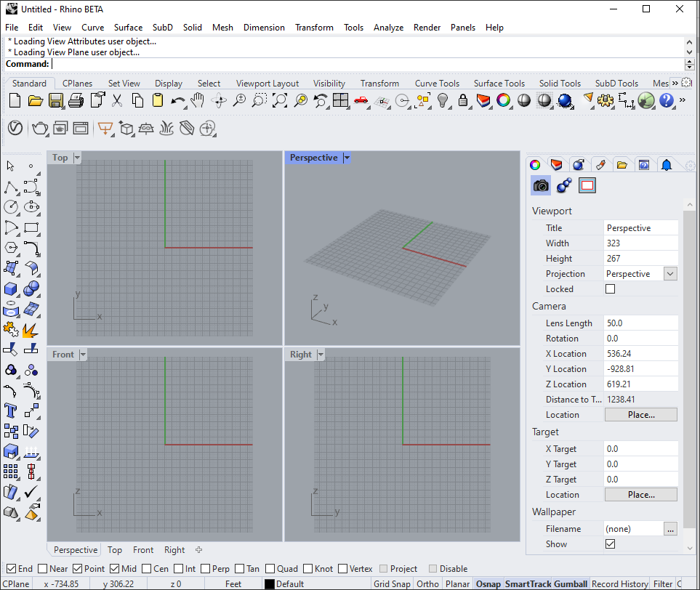Click the New file icon
This screenshot has height=590, width=700.
point(15,100)
